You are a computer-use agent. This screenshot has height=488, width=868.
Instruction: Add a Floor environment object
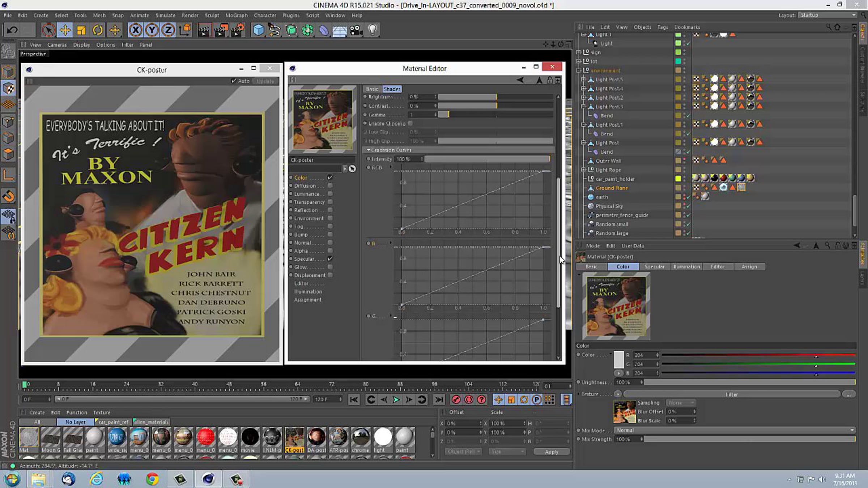point(340,30)
